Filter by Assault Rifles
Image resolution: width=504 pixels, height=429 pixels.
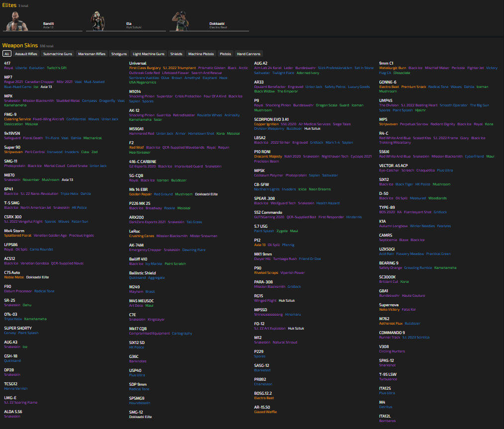pyautogui.click(x=26, y=54)
